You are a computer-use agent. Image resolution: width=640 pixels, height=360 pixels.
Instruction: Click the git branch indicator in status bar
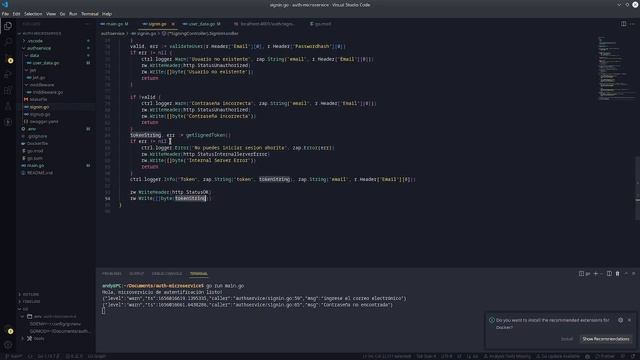point(13,356)
